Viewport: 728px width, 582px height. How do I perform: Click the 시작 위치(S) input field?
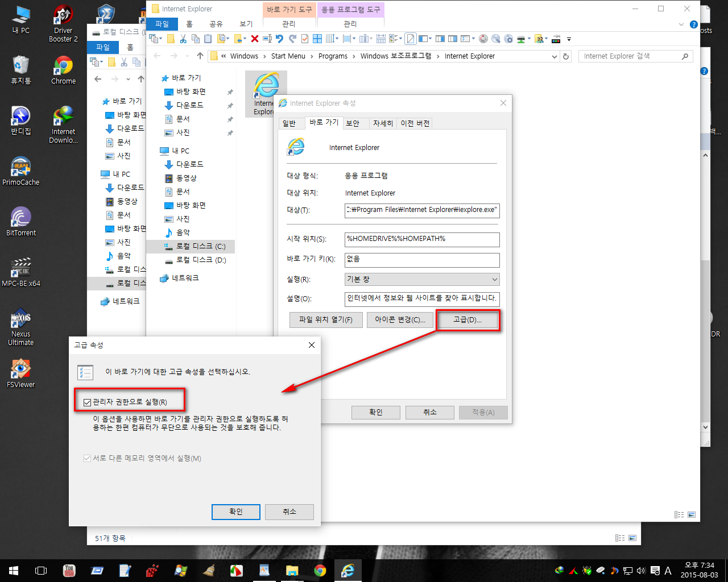tap(422, 239)
